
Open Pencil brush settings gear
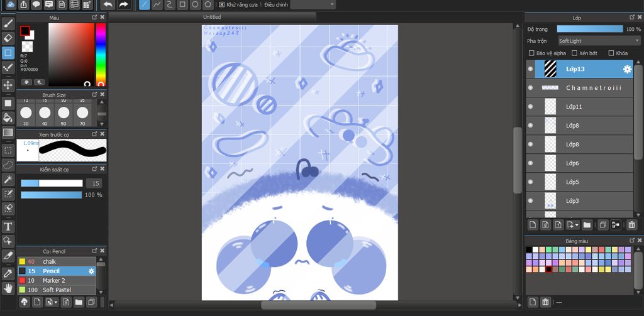click(x=91, y=271)
